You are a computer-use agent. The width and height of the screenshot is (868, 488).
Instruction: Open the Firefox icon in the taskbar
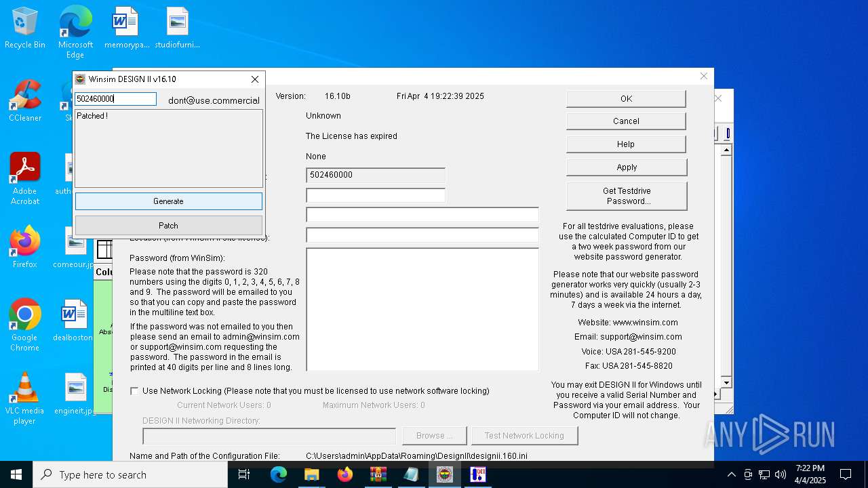pyautogui.click(x=345, y=474)
